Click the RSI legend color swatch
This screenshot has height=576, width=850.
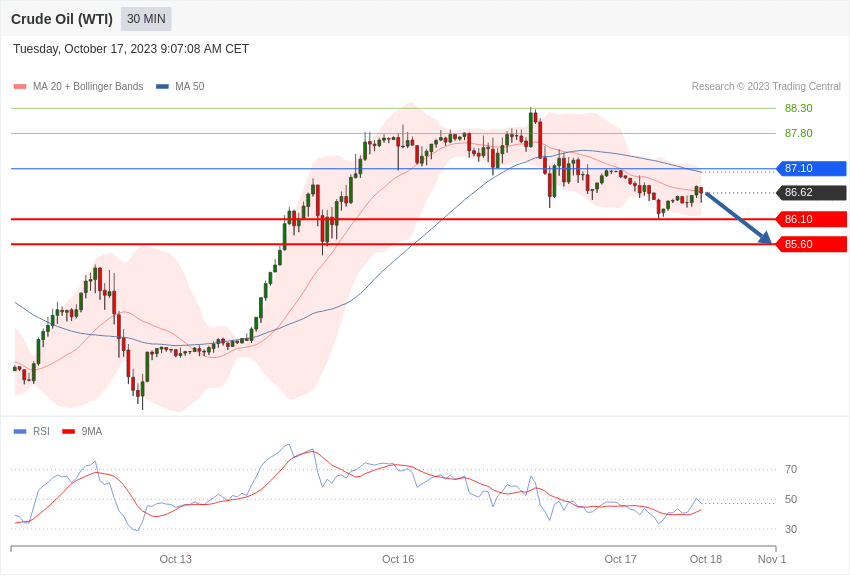(20, 432)
